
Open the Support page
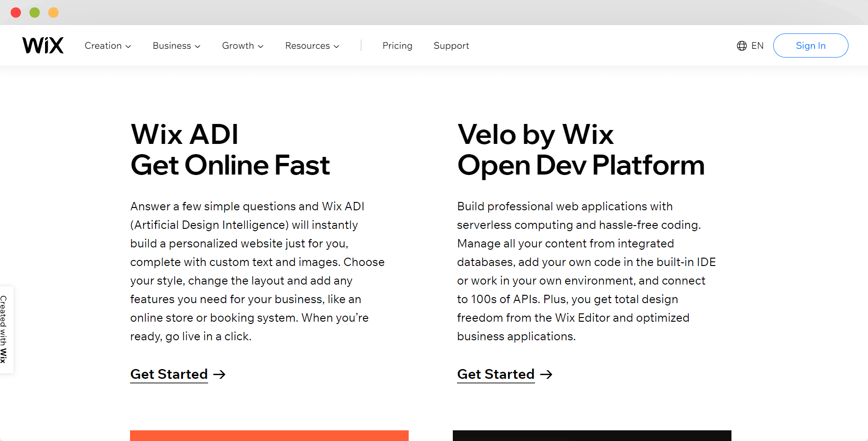pyautogui.click(x=451, y=45)
